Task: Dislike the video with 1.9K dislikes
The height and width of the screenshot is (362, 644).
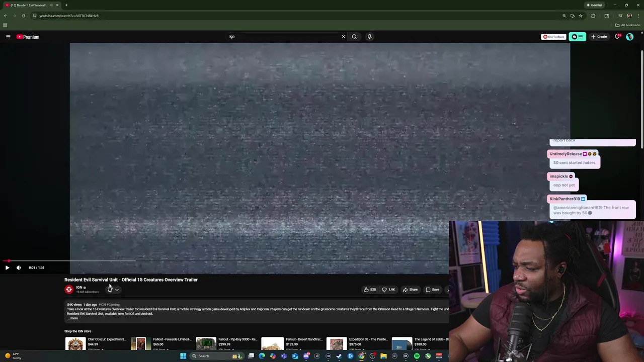Action: click(388, 290)
